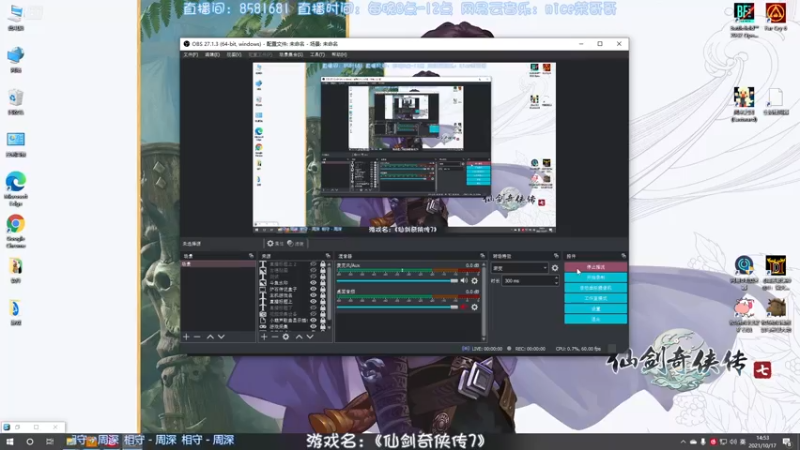Viewport: 800px width, 450px height.
Task: Open 编辑 menu in OBS
Action: (x=212, y=55)
